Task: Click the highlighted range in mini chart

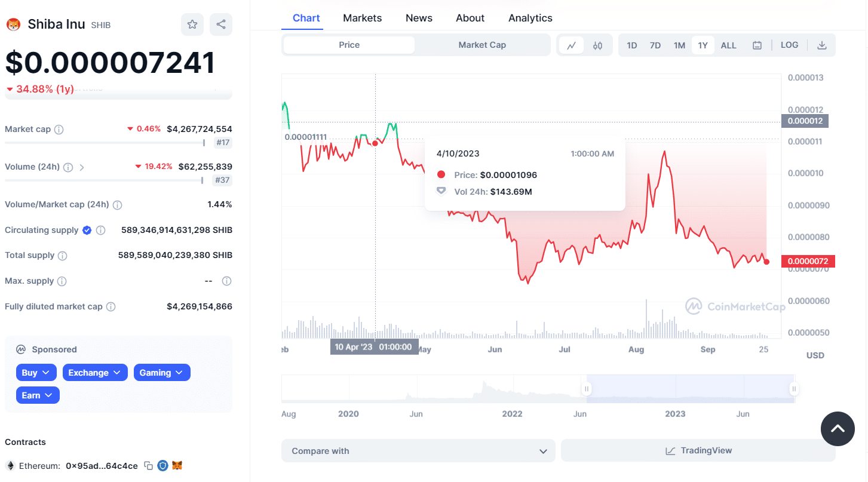Action: coord(690,389)
